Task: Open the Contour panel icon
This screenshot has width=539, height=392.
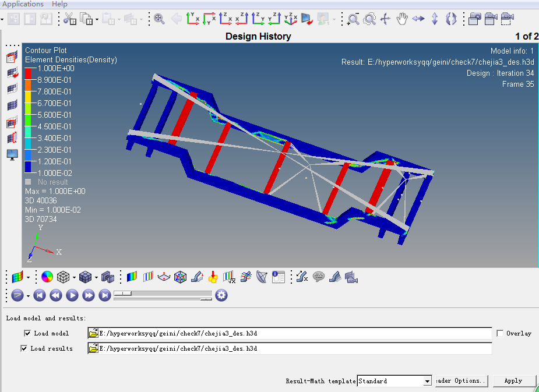Action: [x=132, y=277]
